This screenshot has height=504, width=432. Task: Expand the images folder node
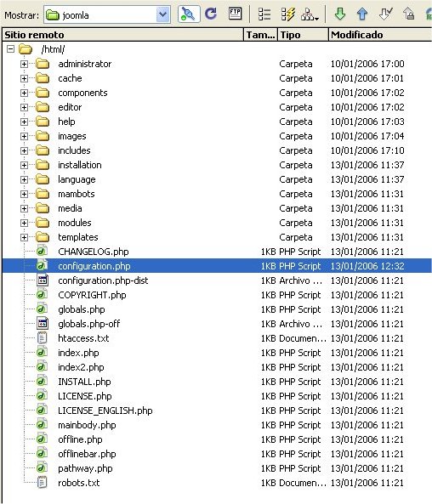tap(24, 136)
